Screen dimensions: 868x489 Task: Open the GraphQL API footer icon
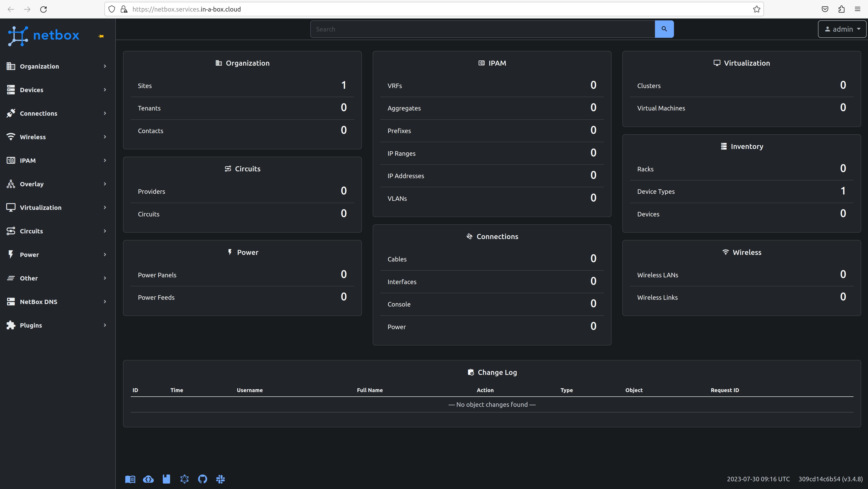click(x=184, y=479)
